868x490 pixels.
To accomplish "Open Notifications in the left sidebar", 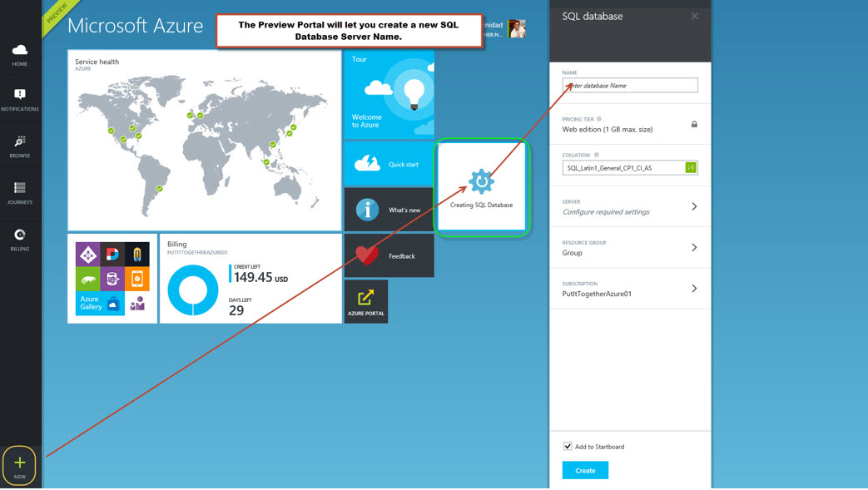I will click(20, 100).
